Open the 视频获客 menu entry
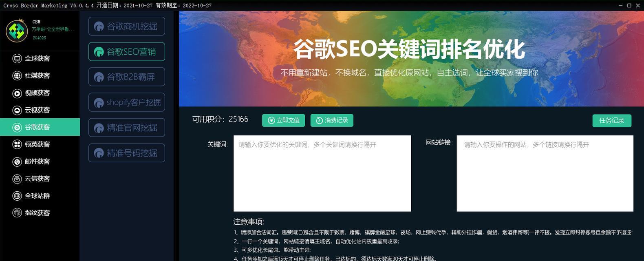Viewport: 644px width, 261px height. point(40,93)
